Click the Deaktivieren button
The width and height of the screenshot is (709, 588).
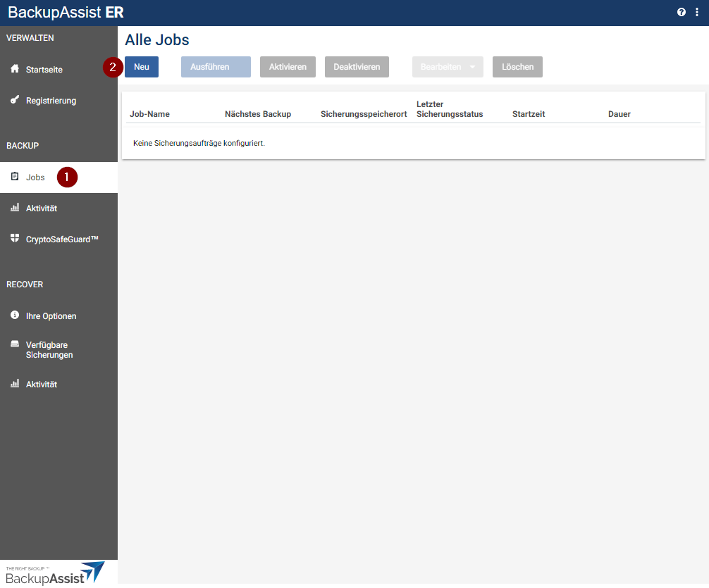click(357, 67)
